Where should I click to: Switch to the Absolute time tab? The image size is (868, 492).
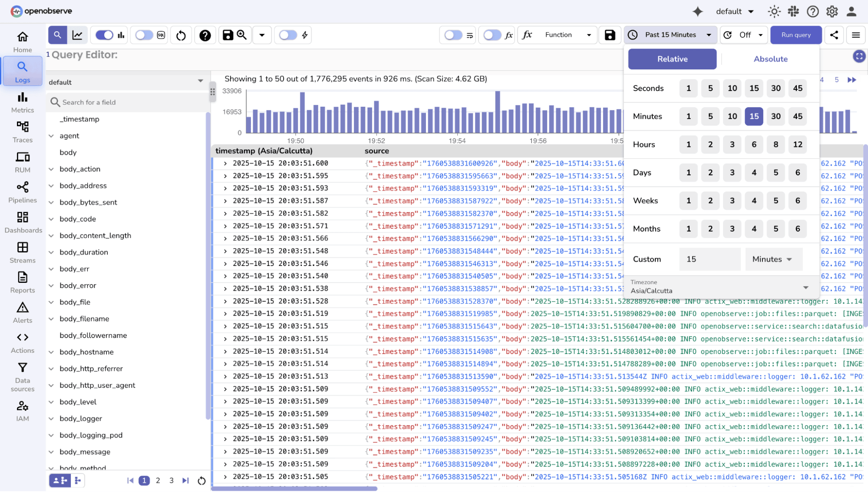pos(770,59)
